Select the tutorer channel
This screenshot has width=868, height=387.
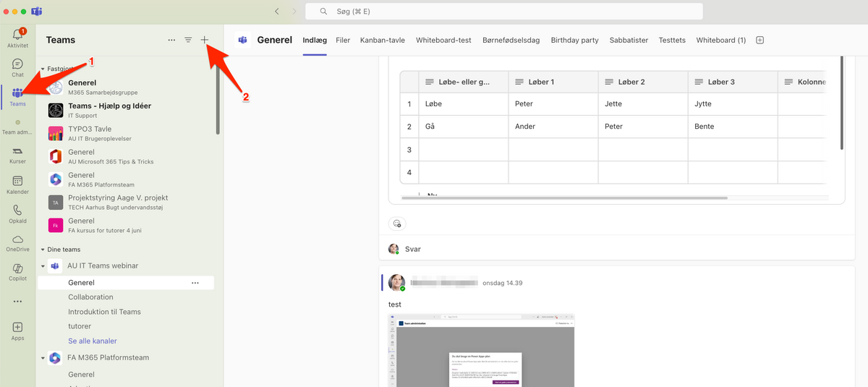80,326
